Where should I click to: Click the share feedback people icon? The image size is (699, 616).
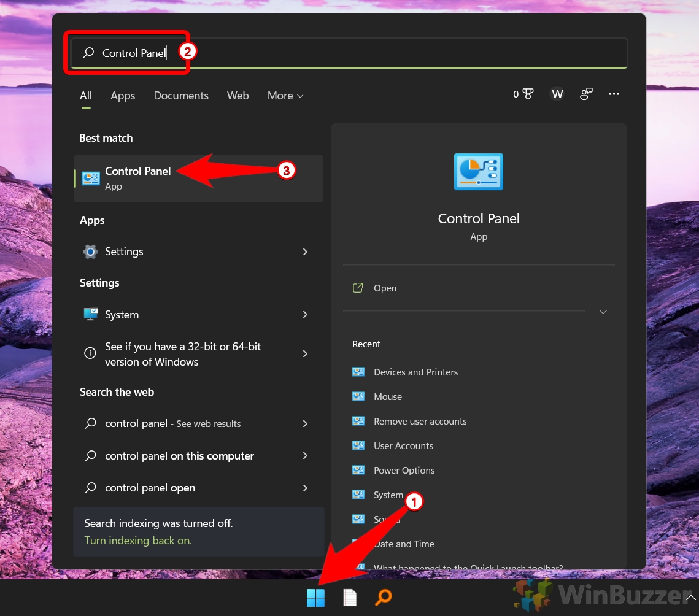coord(586,94)
